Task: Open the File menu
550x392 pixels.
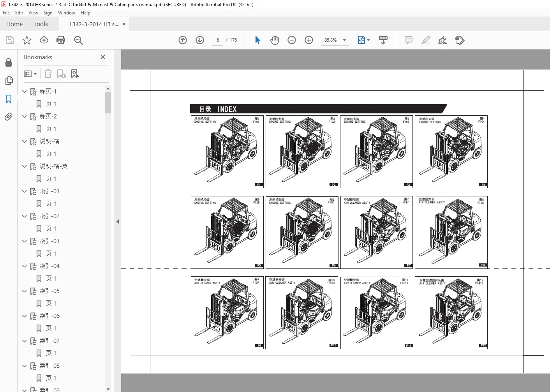Action: coord(6,13)
